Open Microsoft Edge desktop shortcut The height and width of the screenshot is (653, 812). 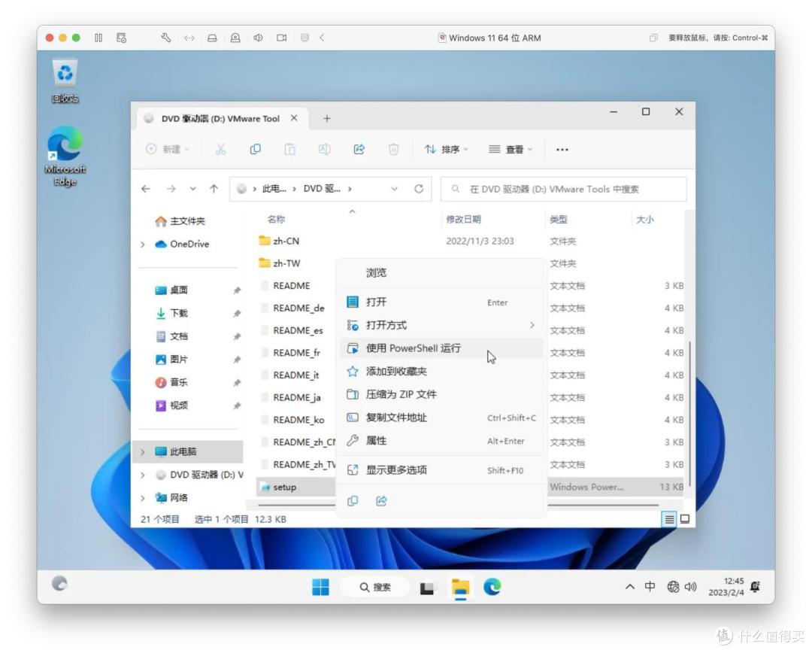(x=65, y=156)
